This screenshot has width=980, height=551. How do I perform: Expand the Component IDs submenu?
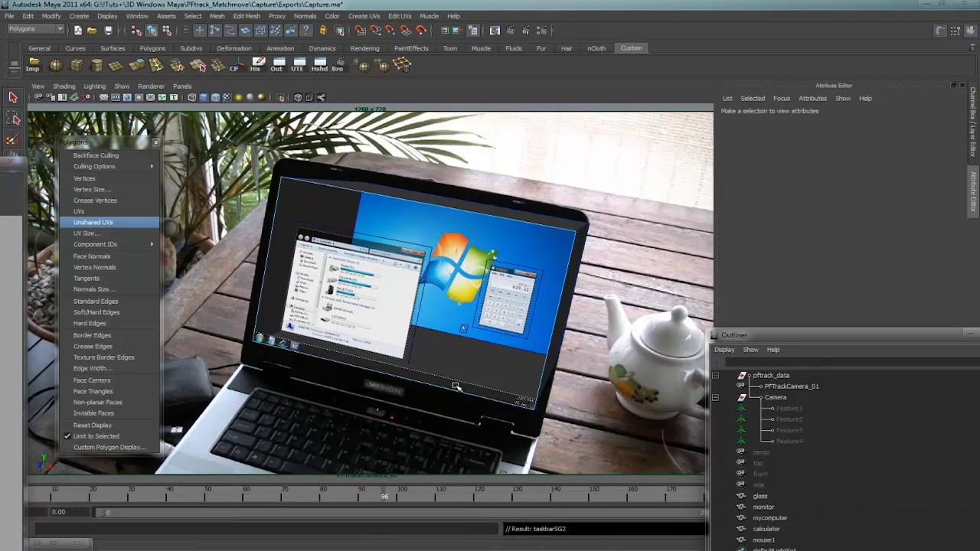[x=109, y=244]
